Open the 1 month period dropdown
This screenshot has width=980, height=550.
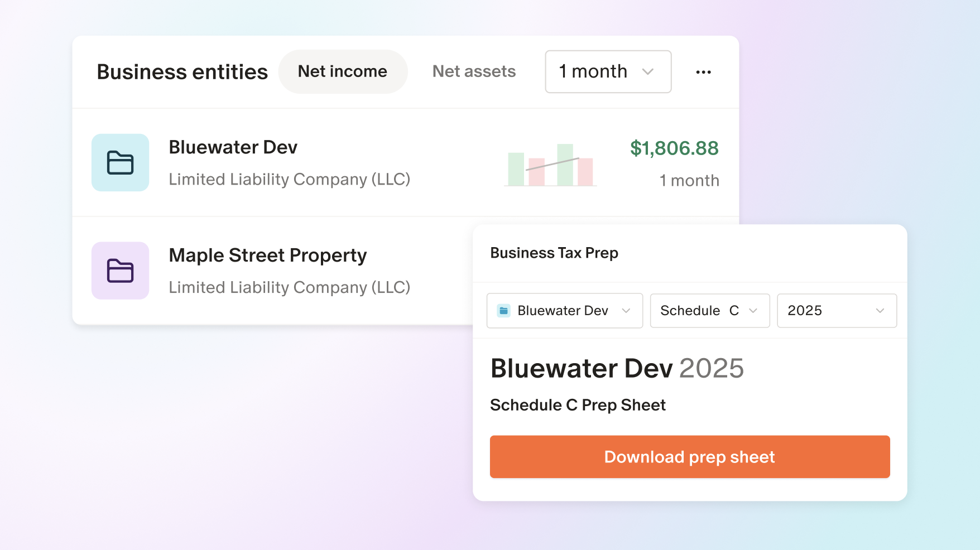tap(607, 71)
